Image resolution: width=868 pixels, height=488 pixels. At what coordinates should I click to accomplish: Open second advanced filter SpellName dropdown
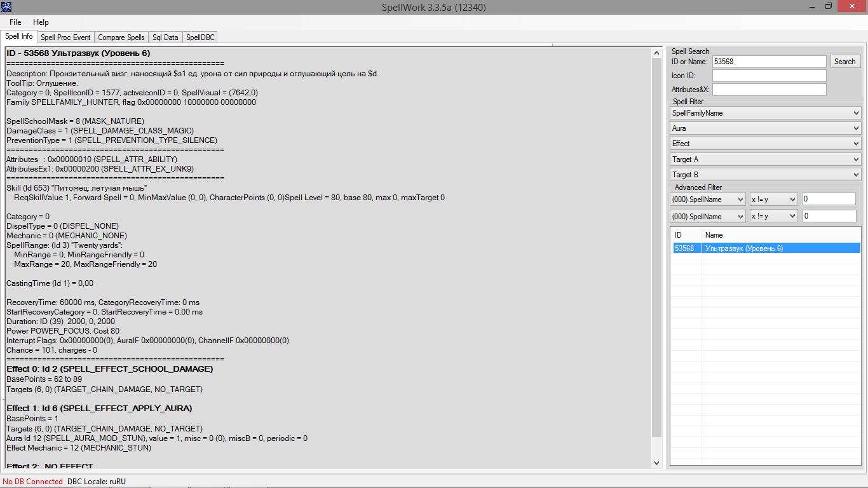(708, 217)
